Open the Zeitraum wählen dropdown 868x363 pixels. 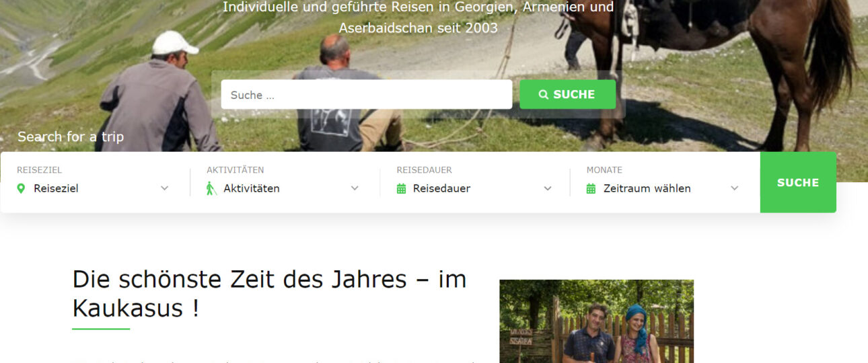(663, 188)
